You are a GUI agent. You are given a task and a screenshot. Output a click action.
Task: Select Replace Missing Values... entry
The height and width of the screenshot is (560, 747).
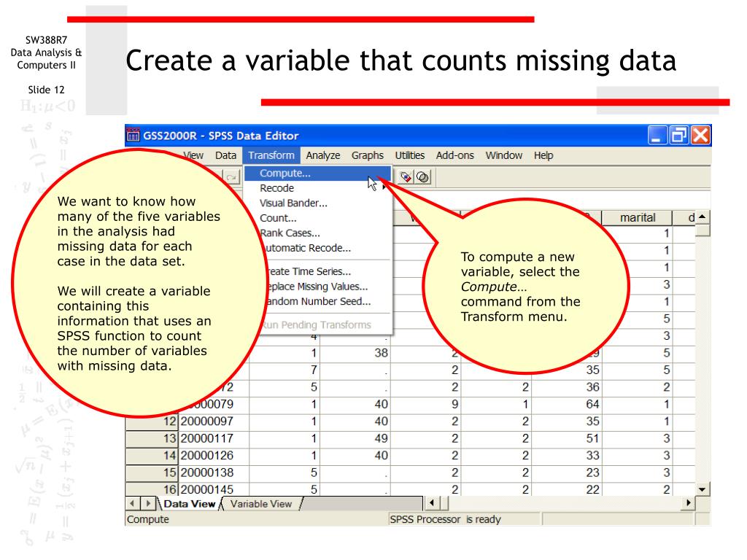[328, 287]
